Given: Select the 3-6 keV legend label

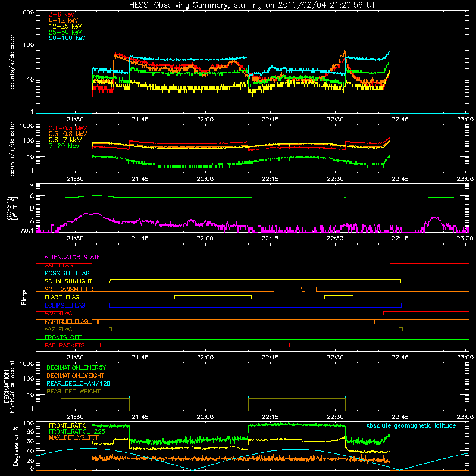Looking at the screenshot, I should click(62, 14).
